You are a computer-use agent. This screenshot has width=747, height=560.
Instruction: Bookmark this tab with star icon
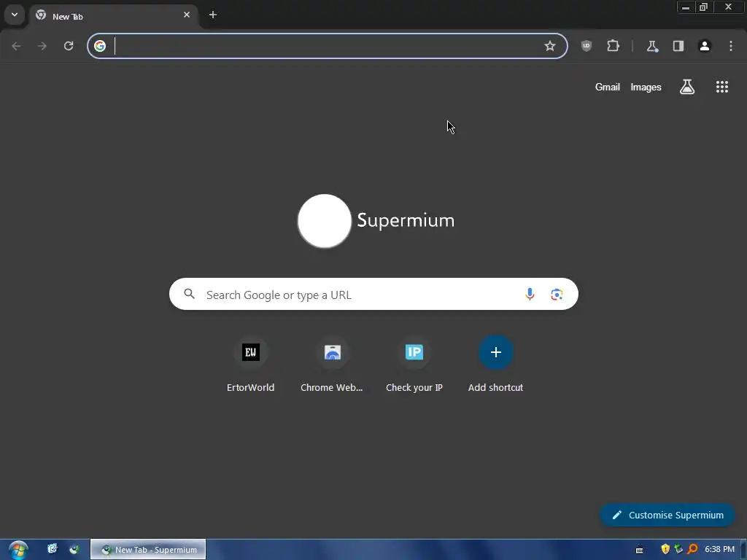pos(550,46)
